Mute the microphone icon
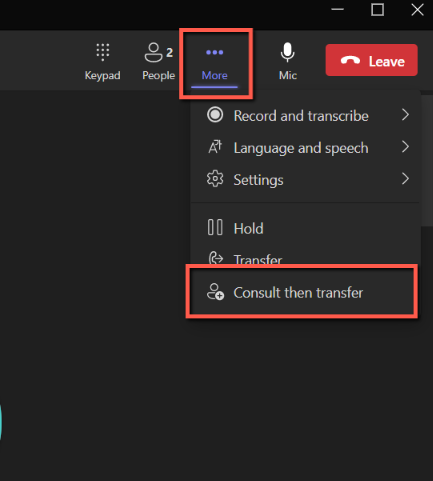The height and width of the screenshot is (481, 433). point(287,52)
